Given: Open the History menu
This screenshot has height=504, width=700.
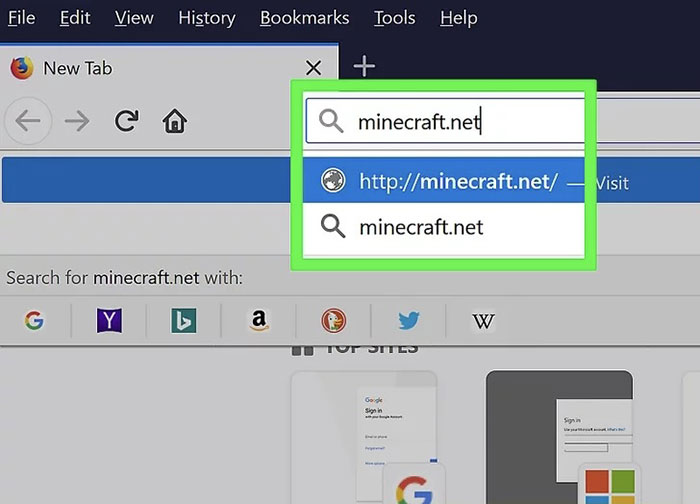Looking at the screenshot, I should [x=207, y=18].
